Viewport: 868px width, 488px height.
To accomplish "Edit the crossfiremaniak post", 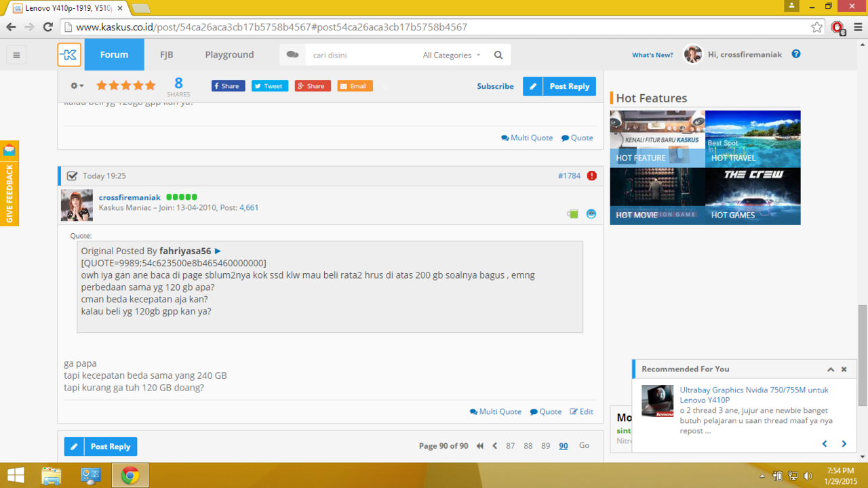I will [582, 411].
